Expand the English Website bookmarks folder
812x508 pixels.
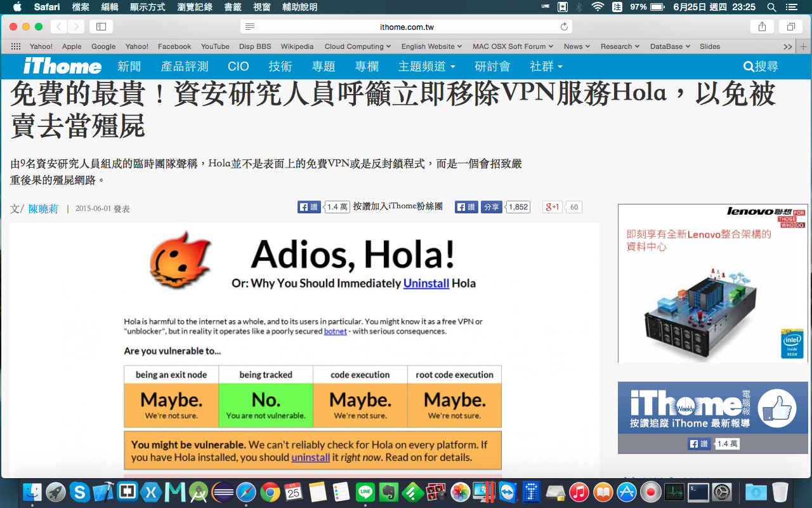coord(431,46)
